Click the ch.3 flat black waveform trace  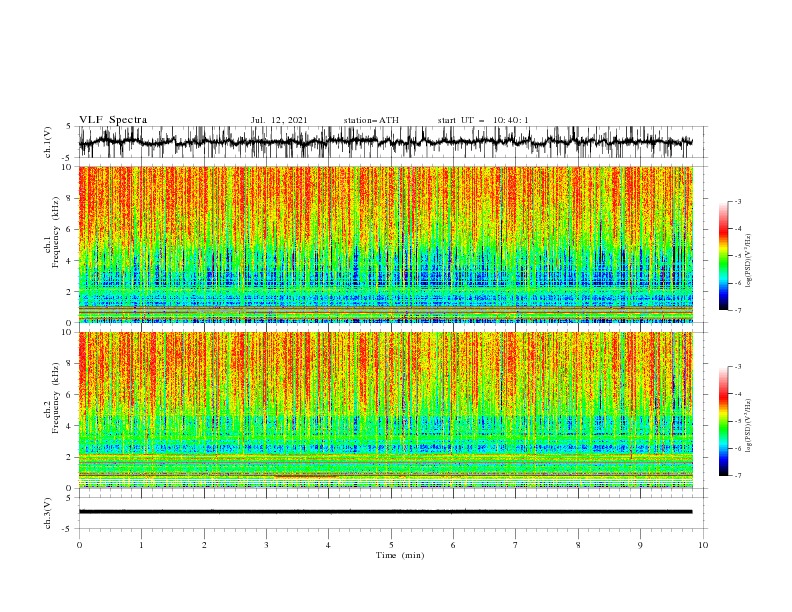pyautogui.click(x=386, y=512)
